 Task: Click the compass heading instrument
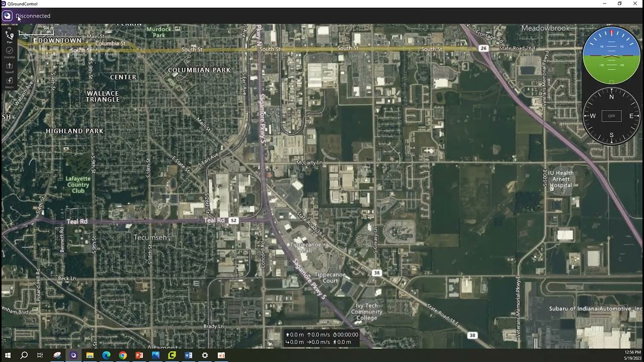[611, 116]
